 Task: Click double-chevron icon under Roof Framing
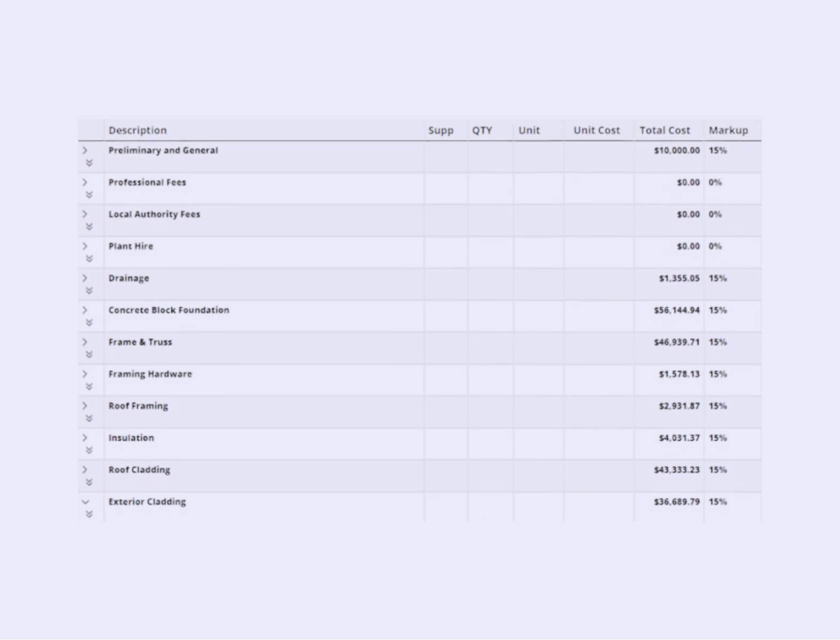point(89,419)
